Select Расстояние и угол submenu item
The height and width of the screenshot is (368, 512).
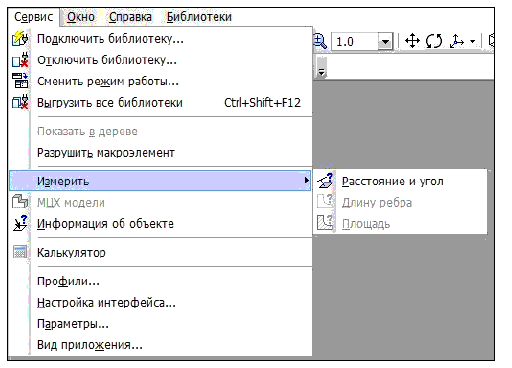click(x=400, y=181)
